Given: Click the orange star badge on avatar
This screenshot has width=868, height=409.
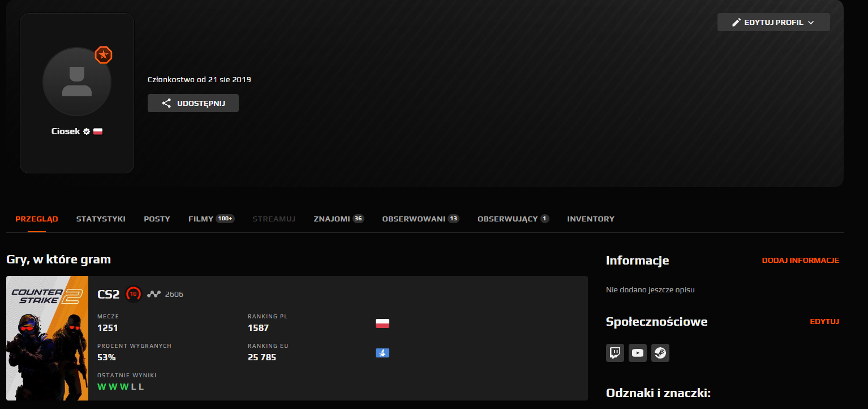Looking at the screenshot, I should click(104, 55).
